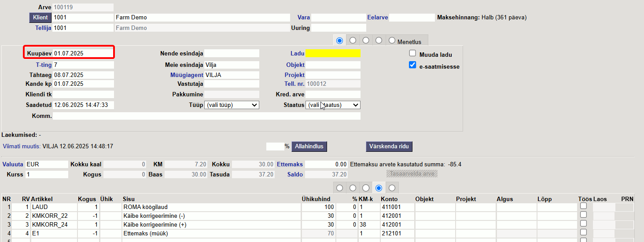Click the KMKORR_22 article cell
The height and width of the screenshot is (242, 644).
pyautogui.click(x=54, y=216)
